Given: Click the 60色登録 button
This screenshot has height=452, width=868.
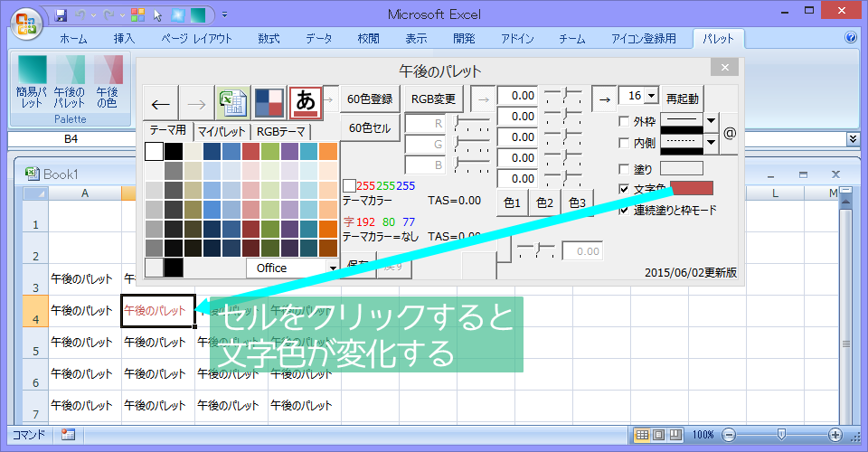Looking at the screenshot, I should tap(370, 99).
